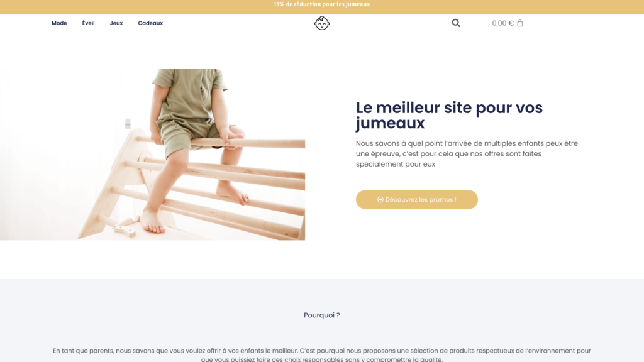Click the baby face logo
Image resolution: width=644 pixels, height=362 pixels.
click(321, 23)
